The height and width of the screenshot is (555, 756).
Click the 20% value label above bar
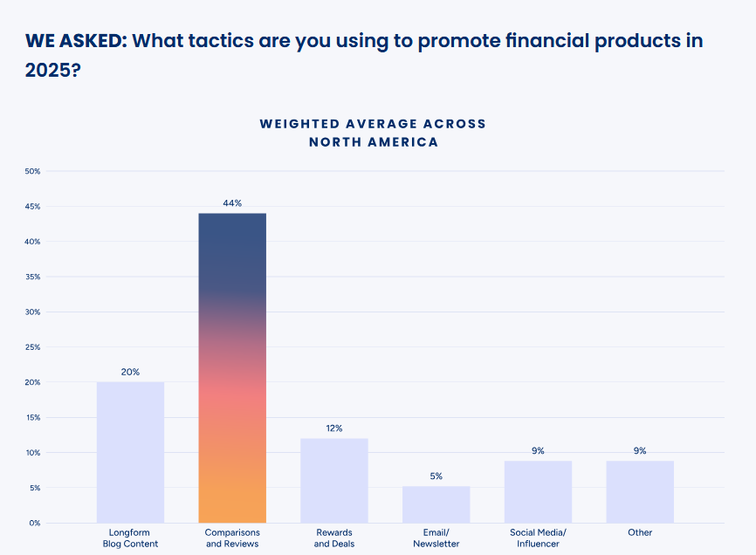click(x=130, y=372)
